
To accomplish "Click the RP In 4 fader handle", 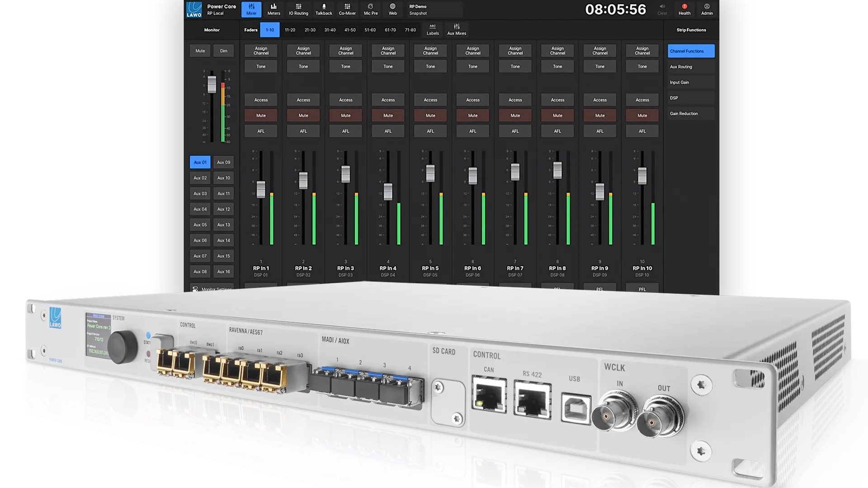I will [388, 192].
